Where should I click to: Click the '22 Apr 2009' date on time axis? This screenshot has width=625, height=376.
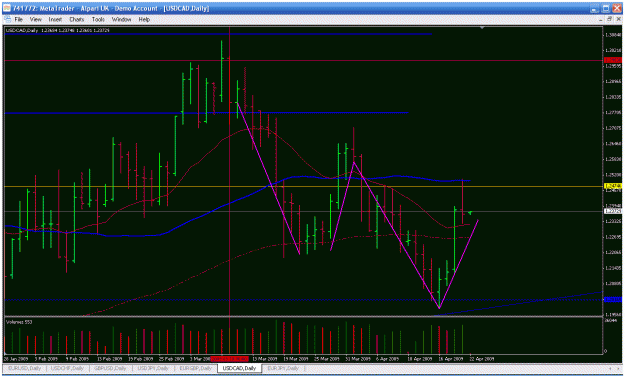coord(482,358)
